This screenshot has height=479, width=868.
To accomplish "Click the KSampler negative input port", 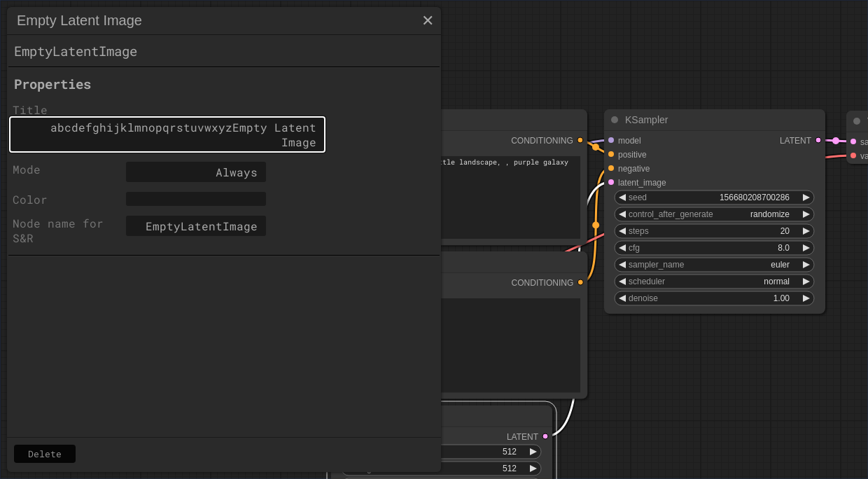I will (611, 168).
